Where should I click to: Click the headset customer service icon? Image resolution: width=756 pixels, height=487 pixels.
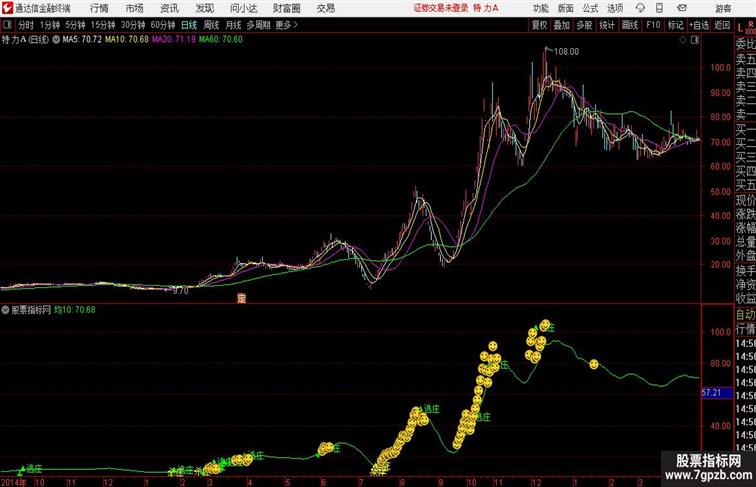point(640,8)
